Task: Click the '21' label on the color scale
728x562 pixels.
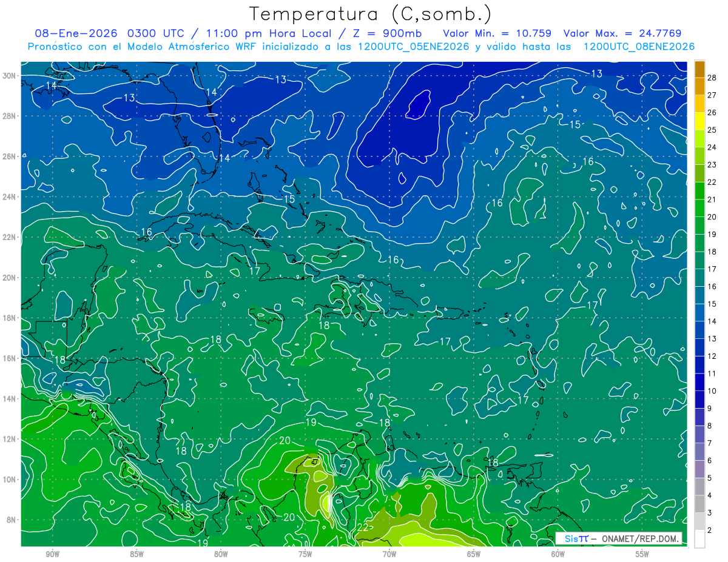Action: point(712,199)
